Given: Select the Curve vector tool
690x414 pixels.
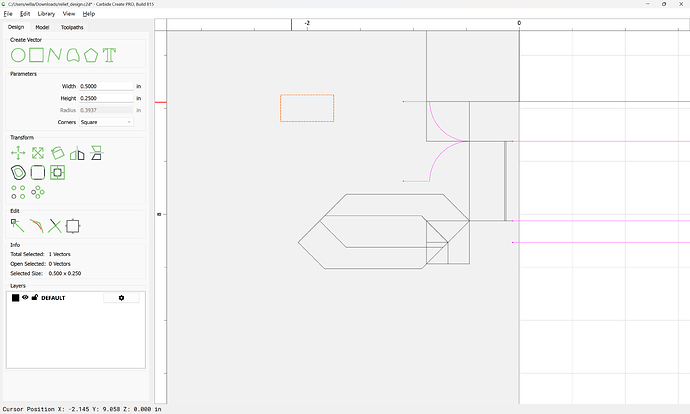Looking at the screenshot, I should click(73, 55).
